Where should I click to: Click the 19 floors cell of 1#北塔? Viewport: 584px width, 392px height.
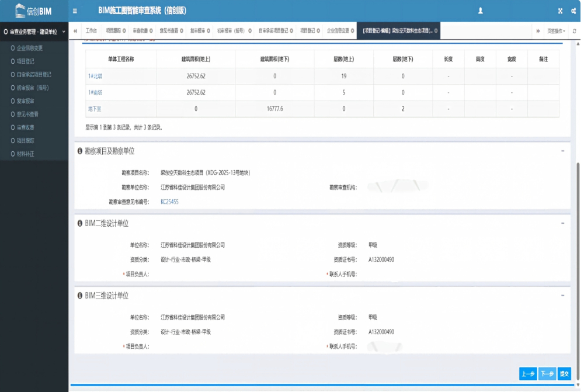(x=344, y=76)
